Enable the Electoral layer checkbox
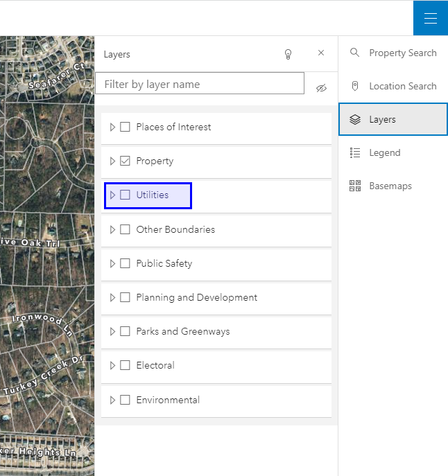 coord(125,366)
